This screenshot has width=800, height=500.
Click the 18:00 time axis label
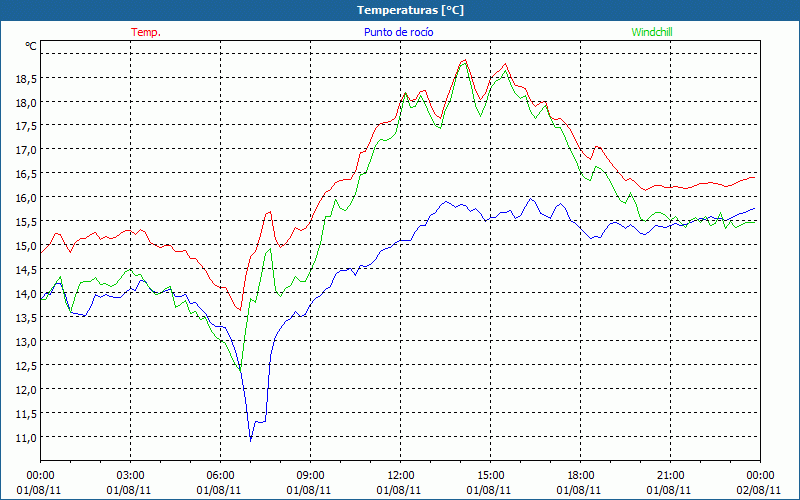[x=581, y=476]
